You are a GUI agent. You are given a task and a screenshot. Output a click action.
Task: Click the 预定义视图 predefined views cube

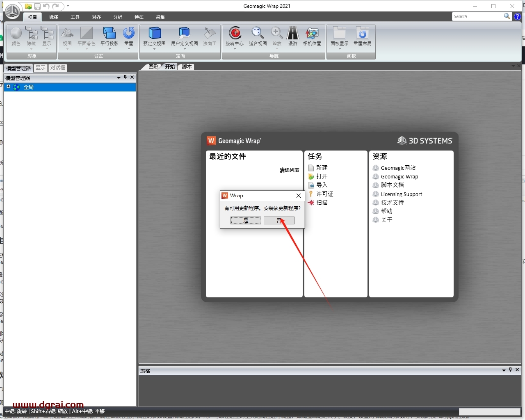[154, 34]
